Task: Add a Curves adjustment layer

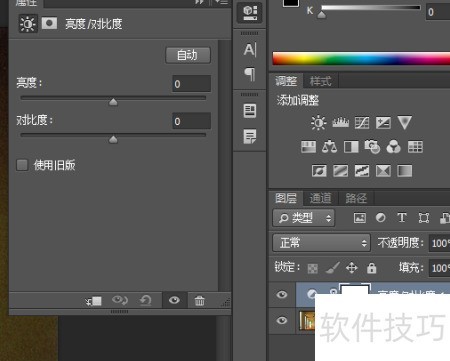Action: tap(362, 123)
